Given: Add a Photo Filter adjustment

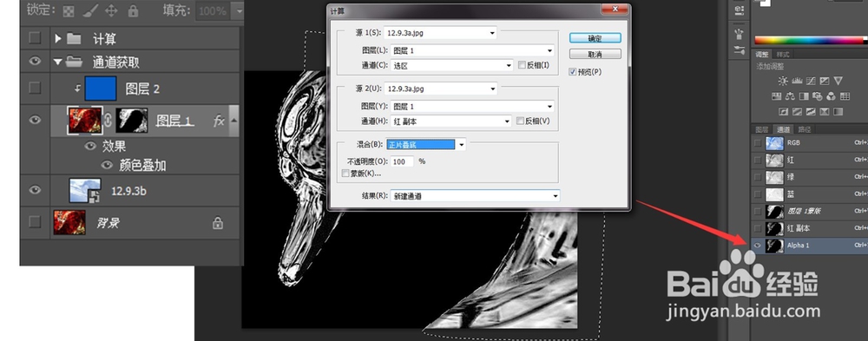Looking at the screenshot, I should click(x=817, y=96).
